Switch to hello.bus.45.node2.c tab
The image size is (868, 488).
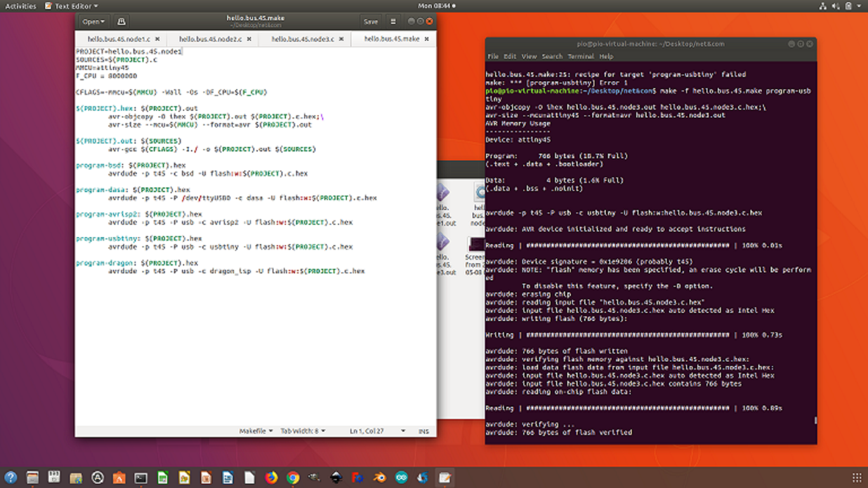point(210,39)
